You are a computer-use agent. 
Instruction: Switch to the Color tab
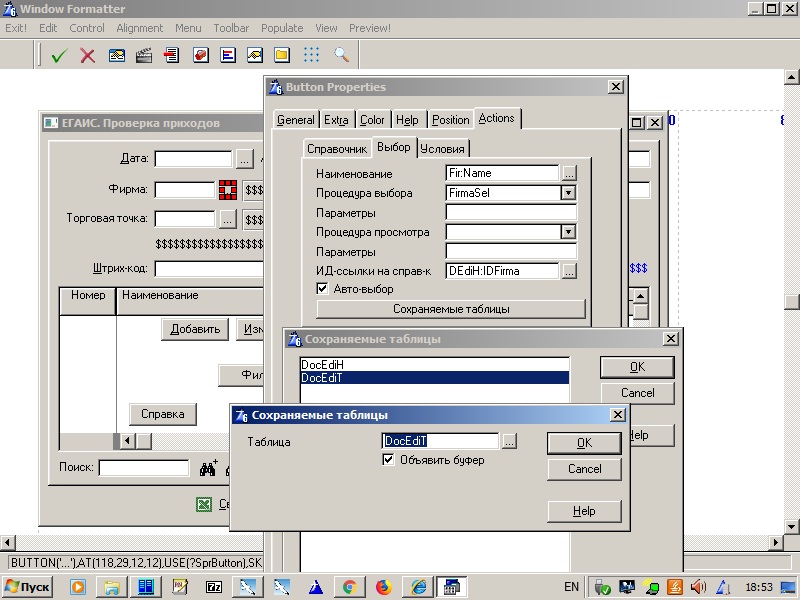pyautogui.click(x=372, y=120)
